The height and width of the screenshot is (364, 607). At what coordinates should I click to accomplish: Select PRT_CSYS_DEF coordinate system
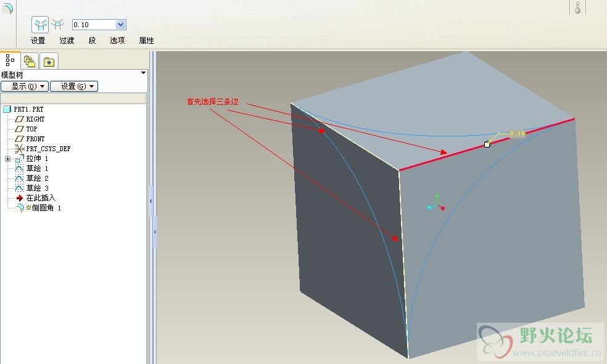click(x=48, y=149)
